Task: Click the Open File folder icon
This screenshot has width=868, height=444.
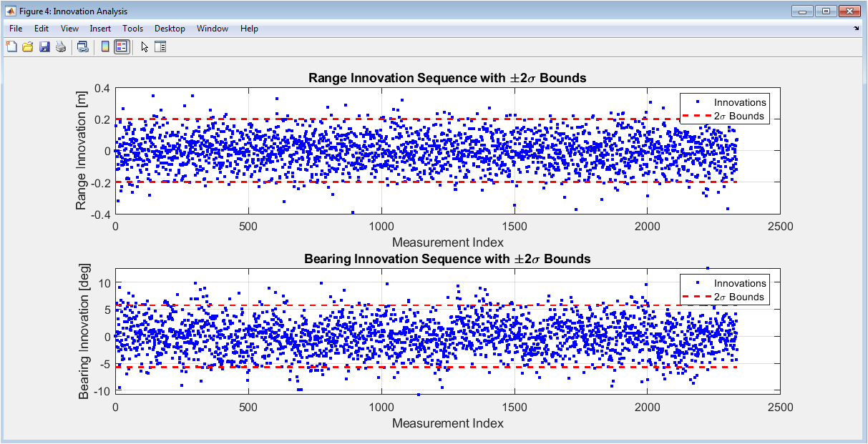Action: pyautogui.click(x=28, y=47)
